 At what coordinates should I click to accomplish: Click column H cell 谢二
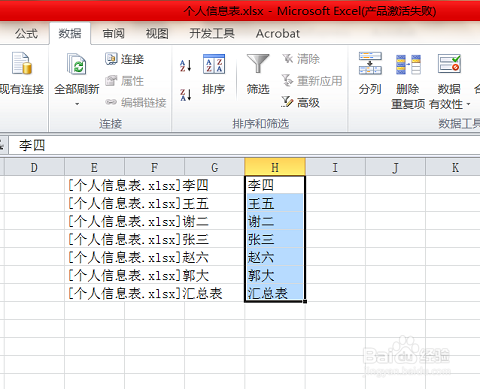tap(275, 221)
